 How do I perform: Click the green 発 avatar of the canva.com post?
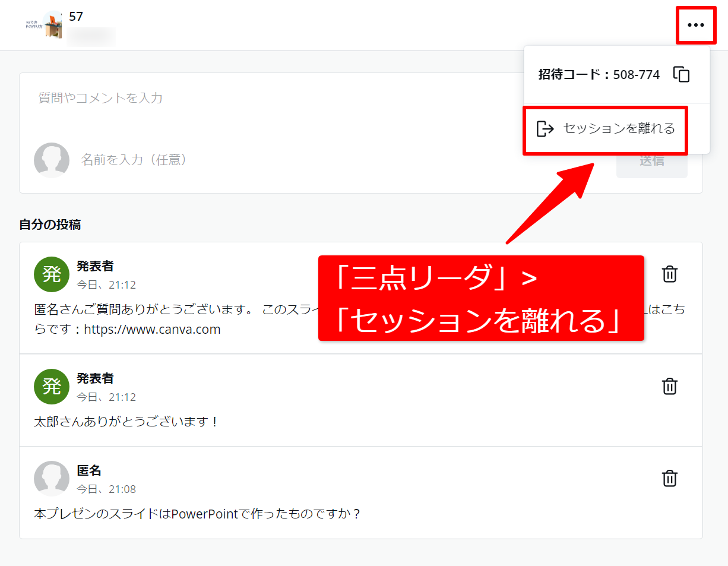[x=52, y=274]
